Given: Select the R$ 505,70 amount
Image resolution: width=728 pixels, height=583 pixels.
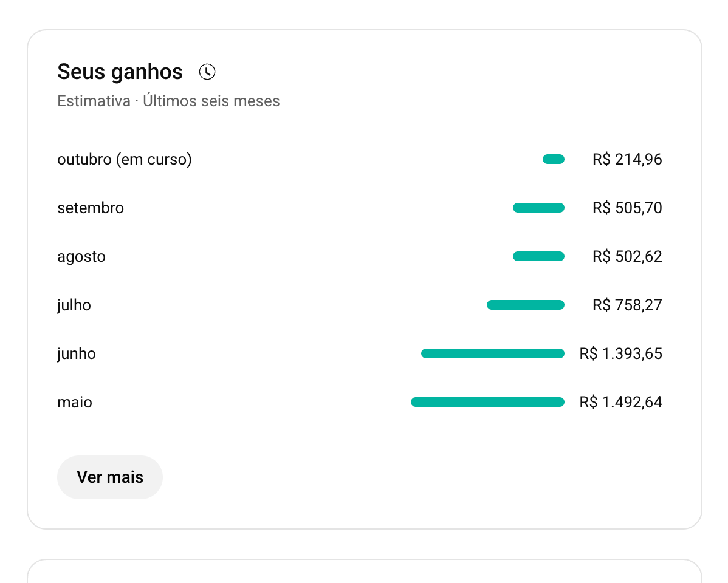Looking at the screenshot, I should click(627, 208).
